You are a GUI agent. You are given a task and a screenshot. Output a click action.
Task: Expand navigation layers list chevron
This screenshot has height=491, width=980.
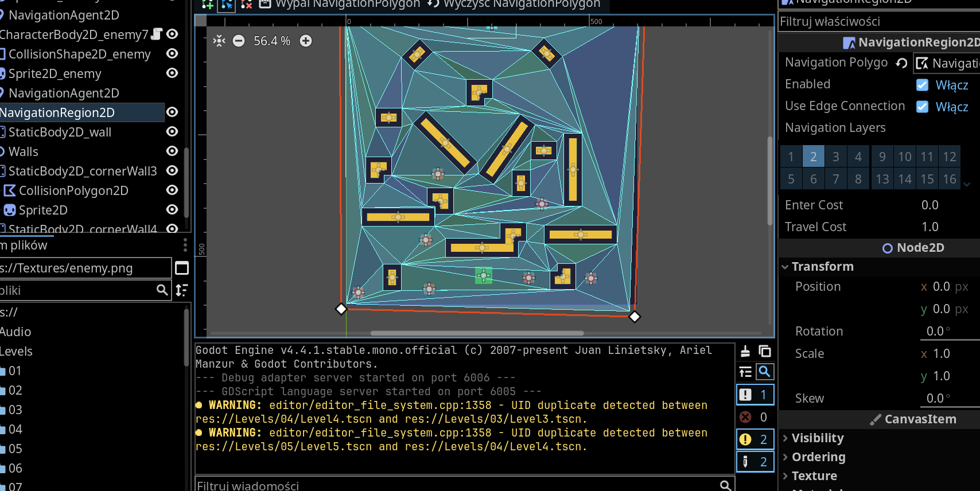967,184
